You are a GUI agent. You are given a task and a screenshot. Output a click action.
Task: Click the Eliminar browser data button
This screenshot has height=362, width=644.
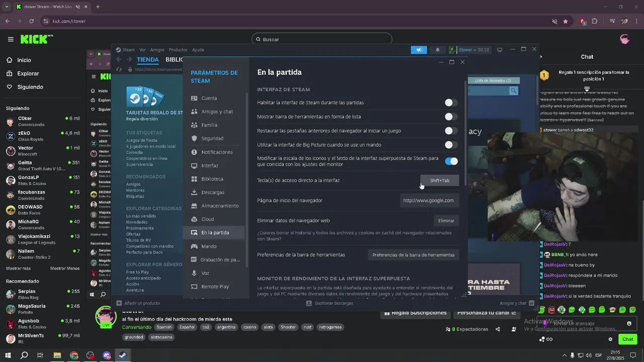(446, 221)
